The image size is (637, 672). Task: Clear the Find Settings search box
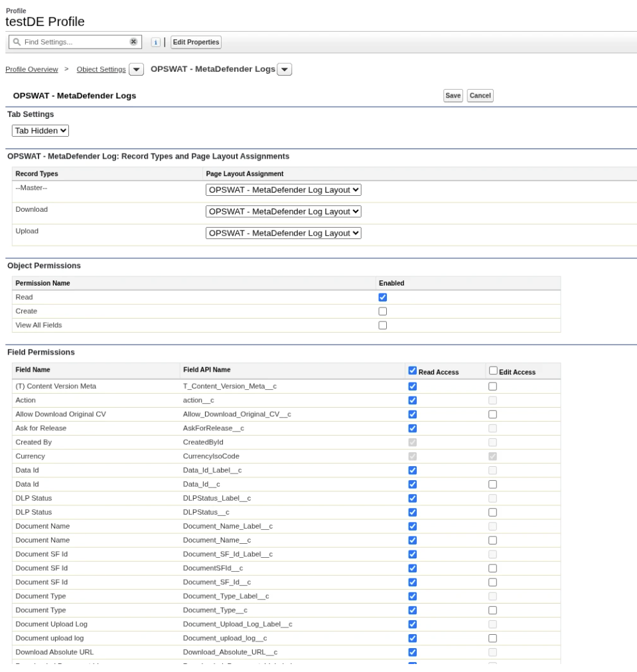click(x=133, y=42)
